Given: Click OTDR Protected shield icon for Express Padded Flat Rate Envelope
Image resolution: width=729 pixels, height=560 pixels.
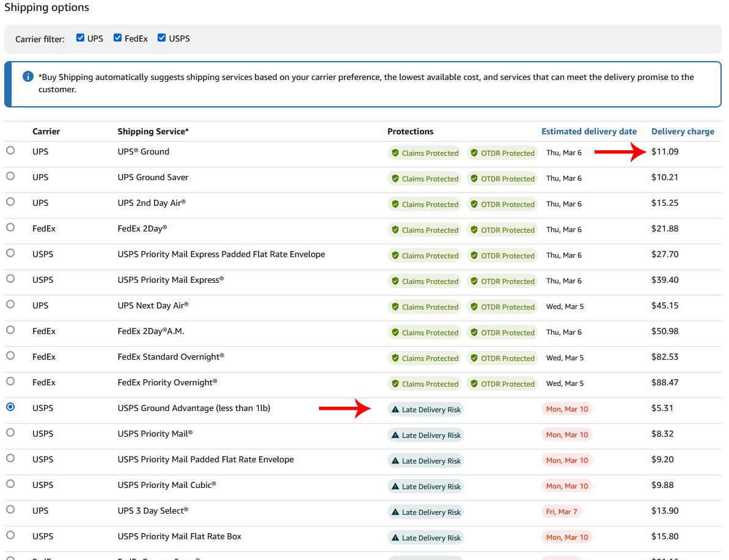Looking at the screenshot, I should point(474,256).
